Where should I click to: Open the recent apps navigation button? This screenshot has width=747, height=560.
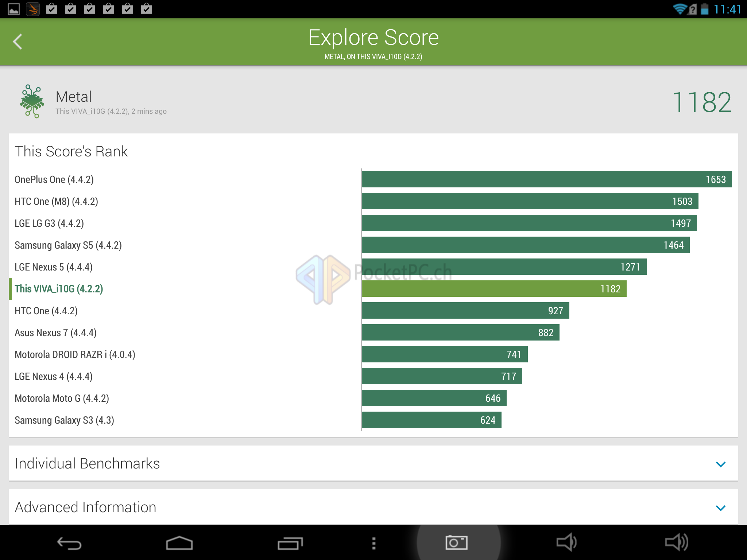tap(290, 543)
